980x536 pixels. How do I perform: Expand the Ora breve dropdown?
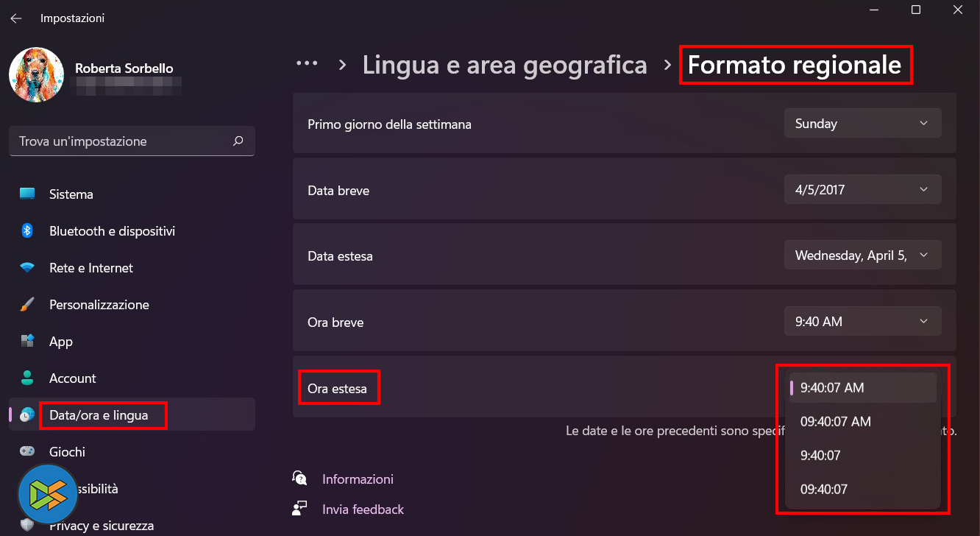coord(862,322)
